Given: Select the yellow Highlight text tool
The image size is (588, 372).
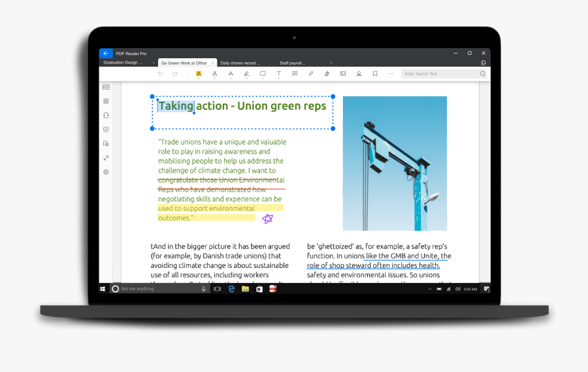Looking at the screenshot, I should point(199,74).
